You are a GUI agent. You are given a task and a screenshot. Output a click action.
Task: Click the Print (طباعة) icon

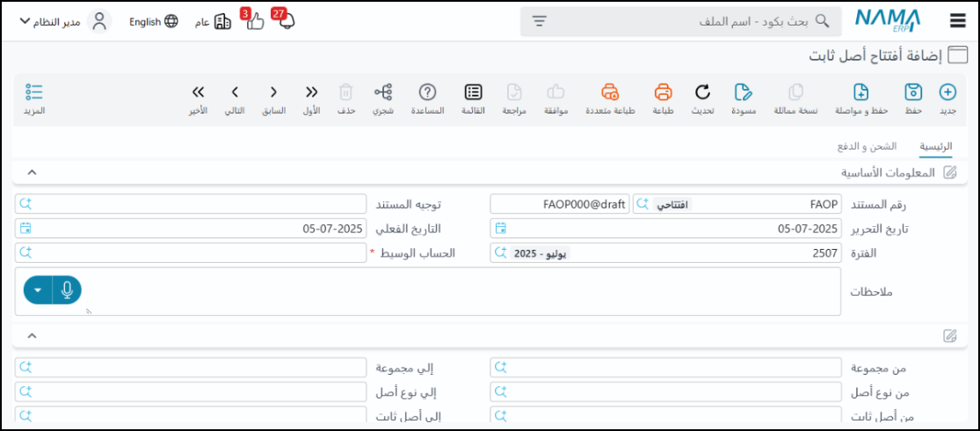click(663, 93)
